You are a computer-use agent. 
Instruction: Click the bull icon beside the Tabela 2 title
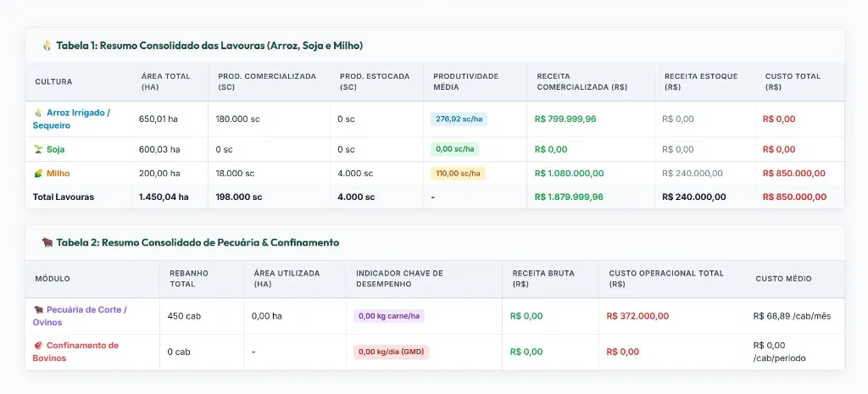click(x=47, y=242)
